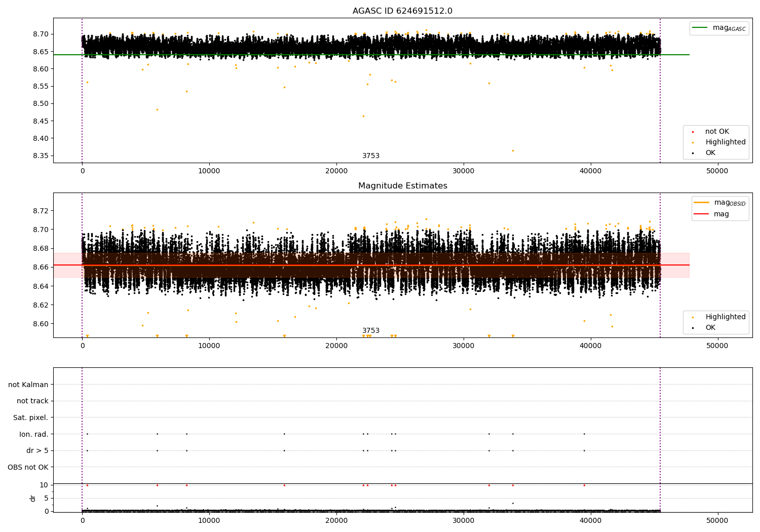760x532 pixels.
Task: Click the '8.55' tick in the top plot
Action: click(x=41, y=86)
